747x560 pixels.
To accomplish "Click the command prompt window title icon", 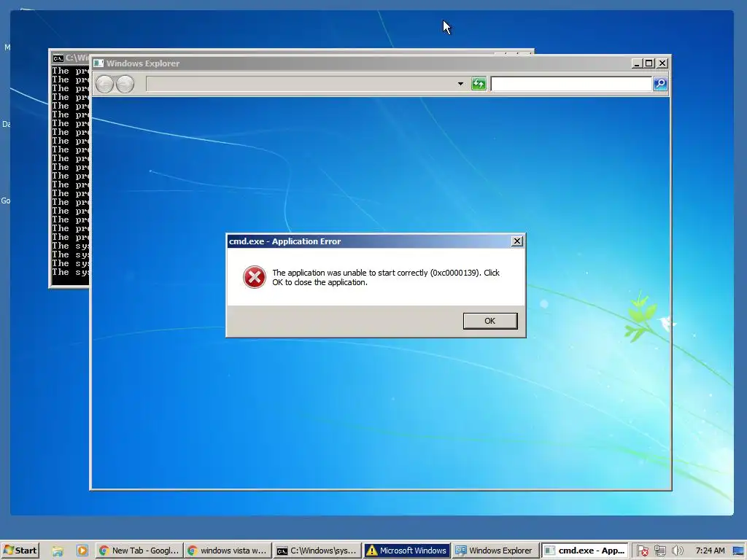I will [x=58, y=58].
